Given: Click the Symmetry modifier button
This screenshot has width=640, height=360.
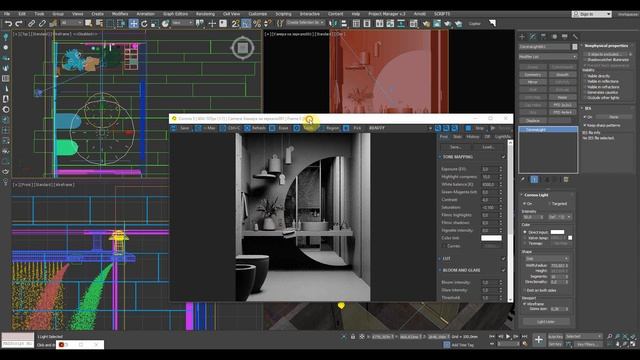Looking at the screenshot, I should (x=533, y=75).
